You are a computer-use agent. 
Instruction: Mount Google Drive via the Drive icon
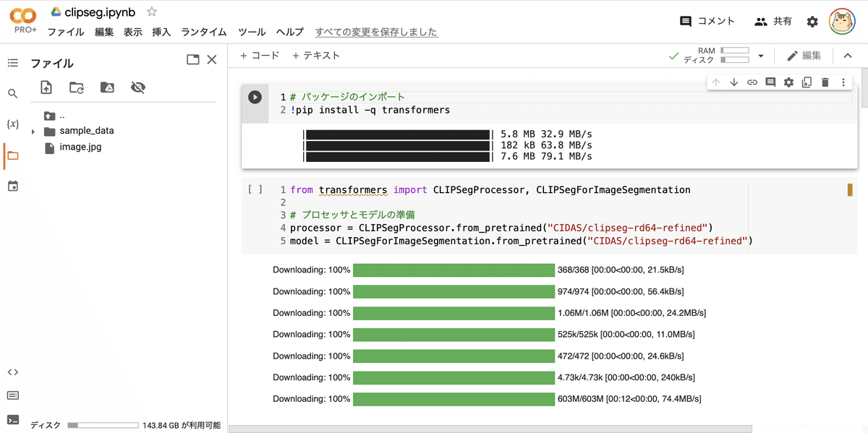coord(107,87)
